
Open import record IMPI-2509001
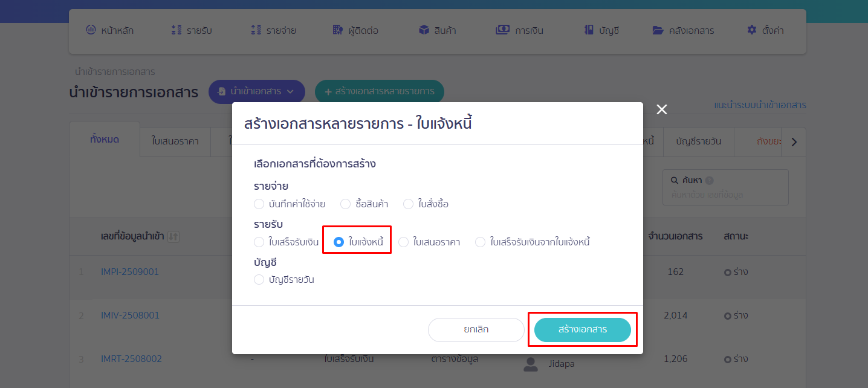(130, 272)
